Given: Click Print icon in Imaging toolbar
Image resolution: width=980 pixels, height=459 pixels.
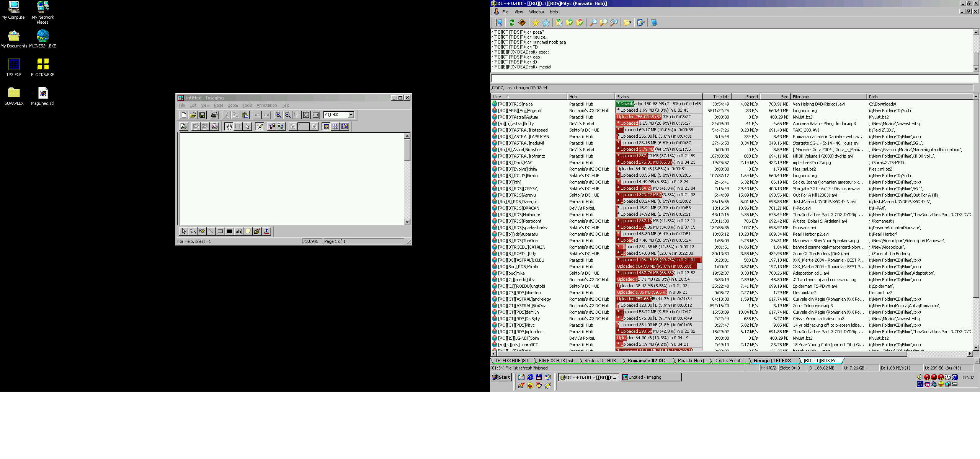Looking at the screenshot, I should [x=214, y=115].
